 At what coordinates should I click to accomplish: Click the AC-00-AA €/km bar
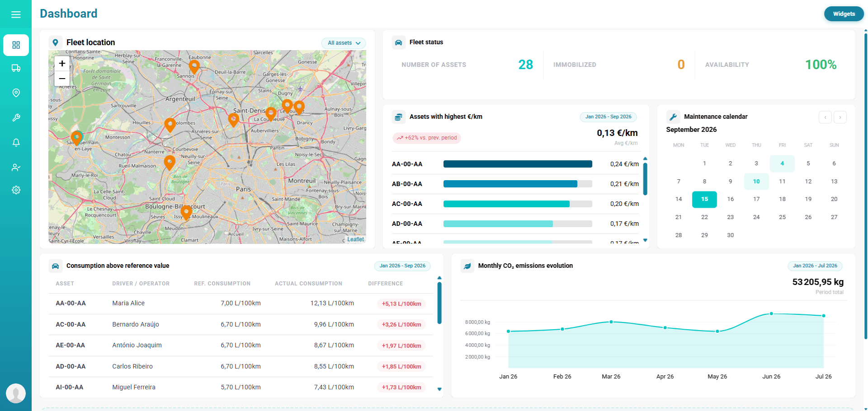pos(518,204)
